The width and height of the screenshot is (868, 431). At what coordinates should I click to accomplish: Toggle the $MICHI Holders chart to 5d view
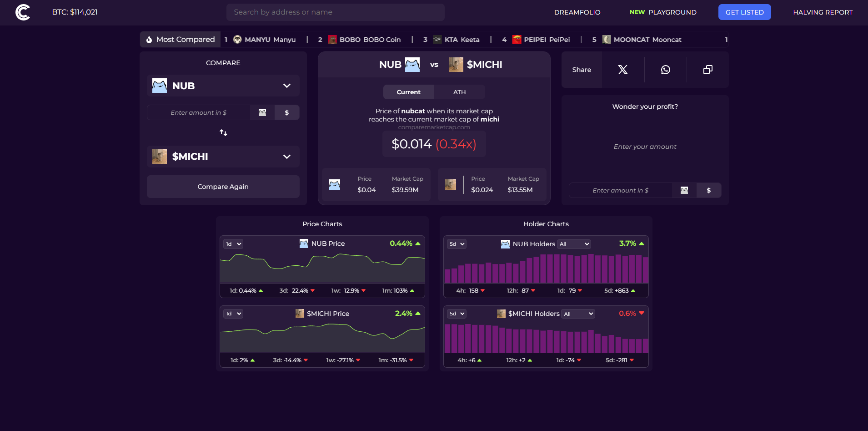(x=457, y=314)
